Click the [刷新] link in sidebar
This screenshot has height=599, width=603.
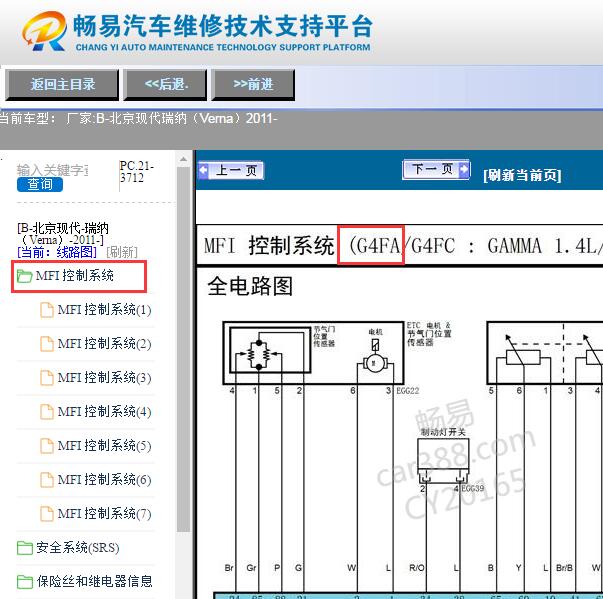(x=122, y=252)
